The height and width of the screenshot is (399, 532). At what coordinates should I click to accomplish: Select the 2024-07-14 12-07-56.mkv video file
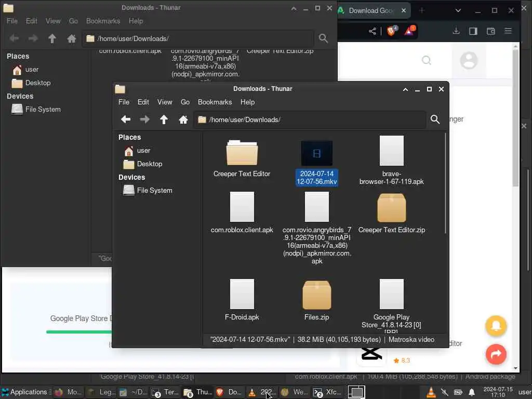click(316, 163)
